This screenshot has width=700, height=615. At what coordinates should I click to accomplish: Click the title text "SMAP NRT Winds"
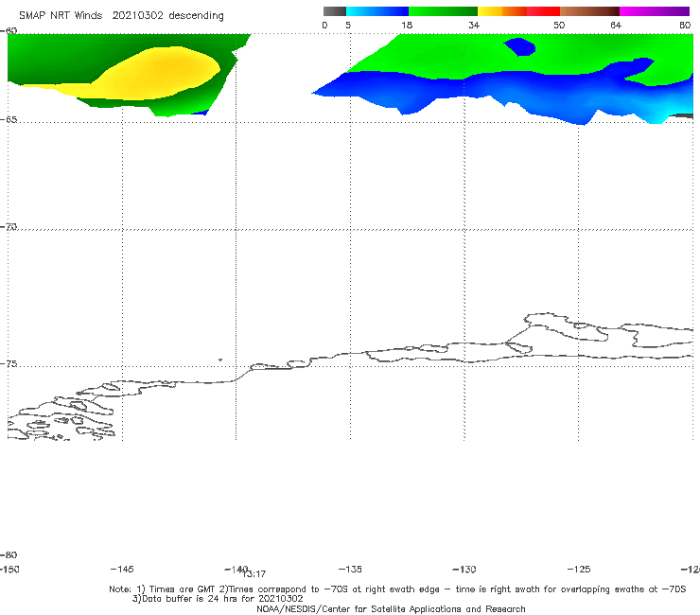(x=61, y=16)
